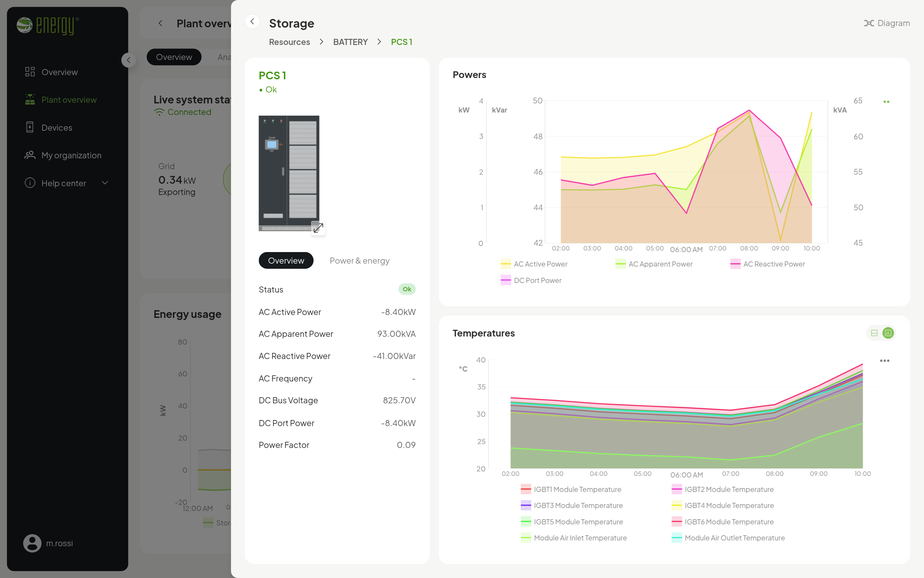
Task: Click the My organization people icon
Action: (30, 155)
